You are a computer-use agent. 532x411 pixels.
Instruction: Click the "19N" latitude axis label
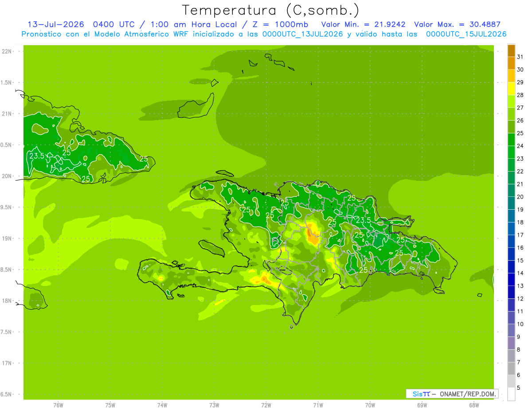click(x=7, y=239)
